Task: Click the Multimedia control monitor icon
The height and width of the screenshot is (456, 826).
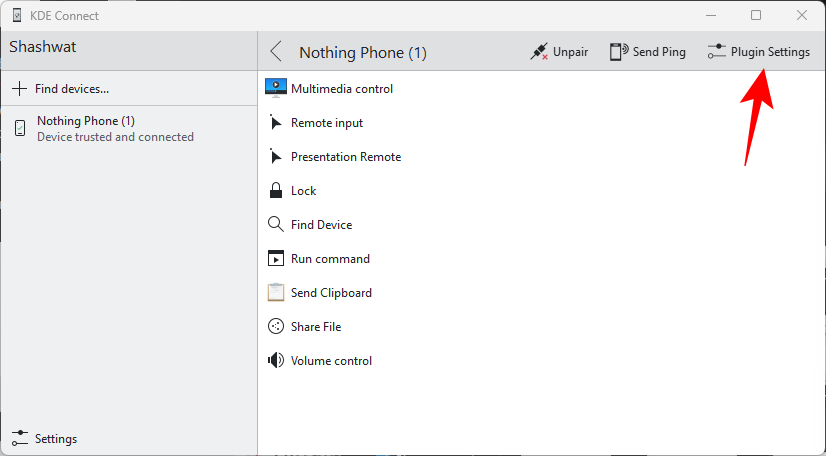Action: pyautogui.click(x=276, y=88)
